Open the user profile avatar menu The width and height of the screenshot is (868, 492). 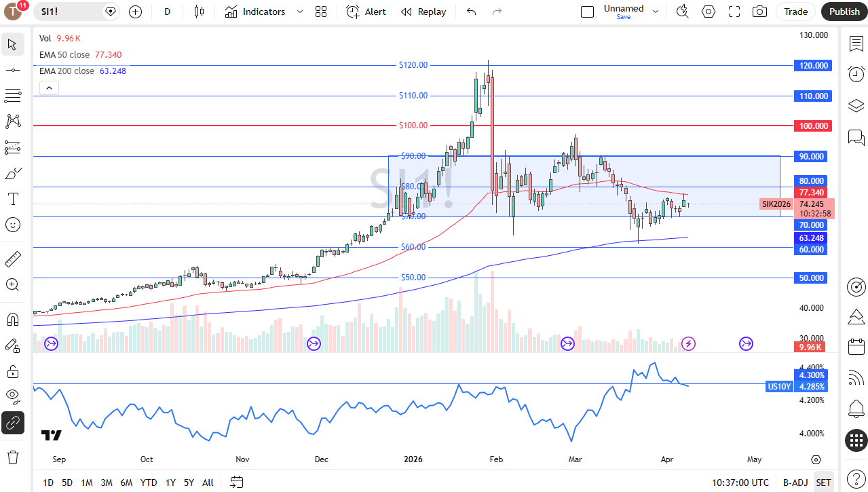tap(14, 12)
